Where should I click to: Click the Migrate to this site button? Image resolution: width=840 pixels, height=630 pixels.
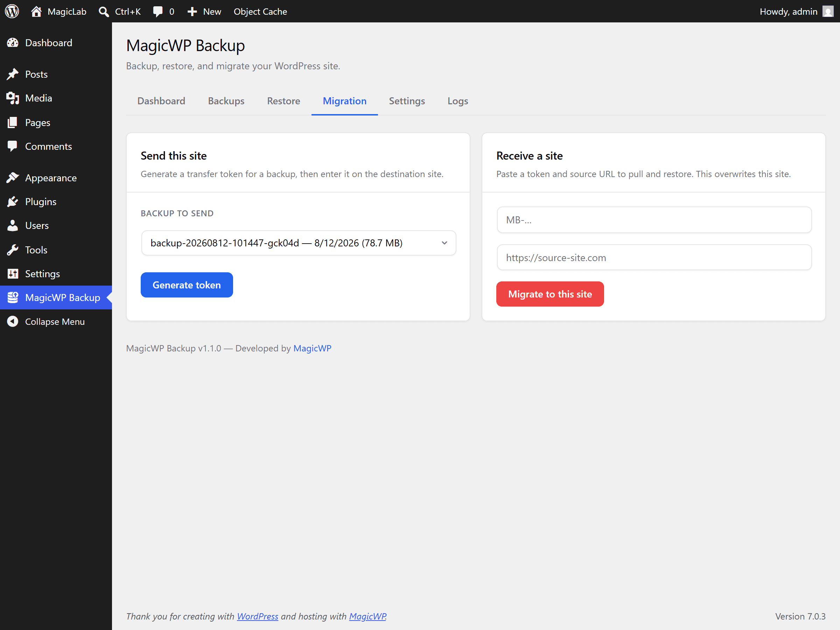[549, 294]
